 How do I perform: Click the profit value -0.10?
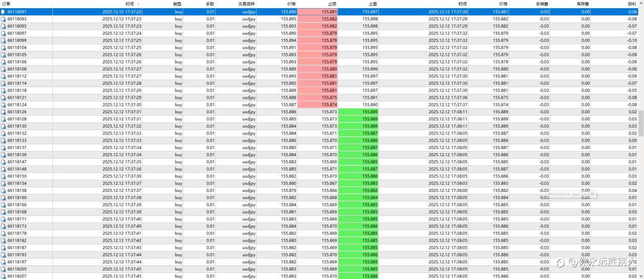[632, 40]
